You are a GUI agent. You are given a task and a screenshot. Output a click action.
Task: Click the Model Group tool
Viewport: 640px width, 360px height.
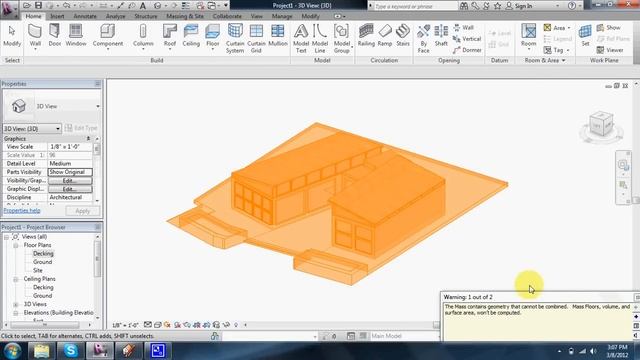coord(341,39)
